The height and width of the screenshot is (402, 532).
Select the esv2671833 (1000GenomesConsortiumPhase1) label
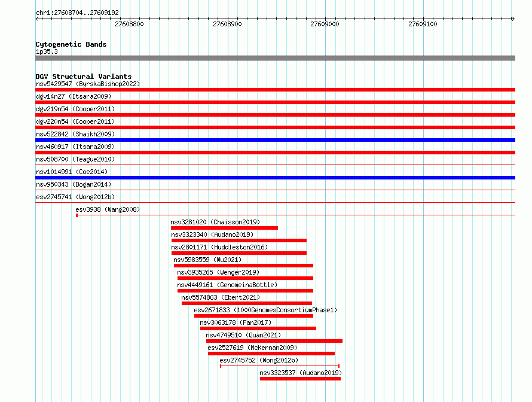(x=265, y=310)
